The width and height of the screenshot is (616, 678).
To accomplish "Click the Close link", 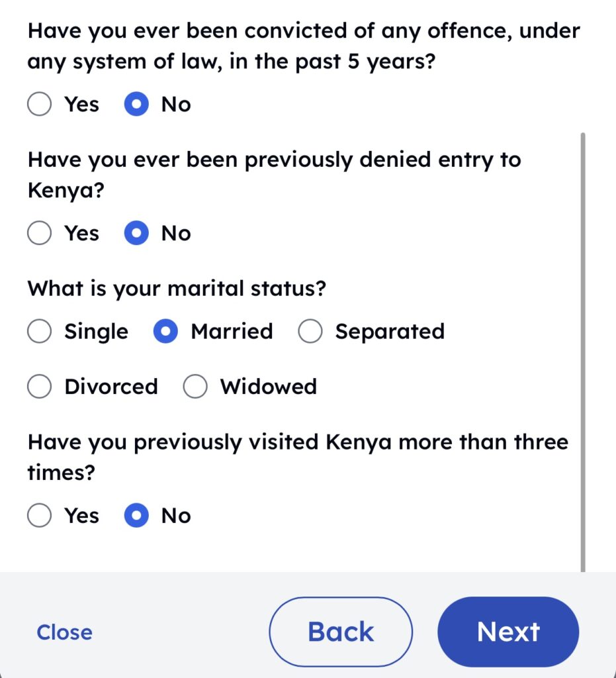I will click(x=64, y=632).
